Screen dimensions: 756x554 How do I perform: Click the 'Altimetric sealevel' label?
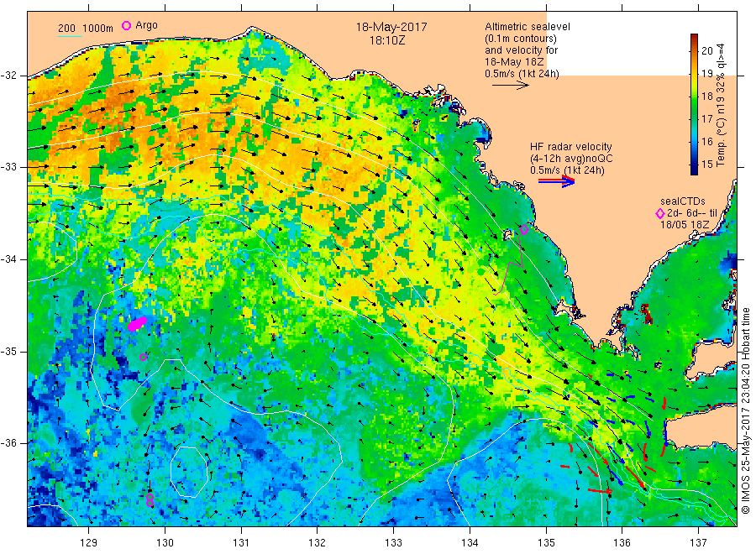tap(528, 27)
